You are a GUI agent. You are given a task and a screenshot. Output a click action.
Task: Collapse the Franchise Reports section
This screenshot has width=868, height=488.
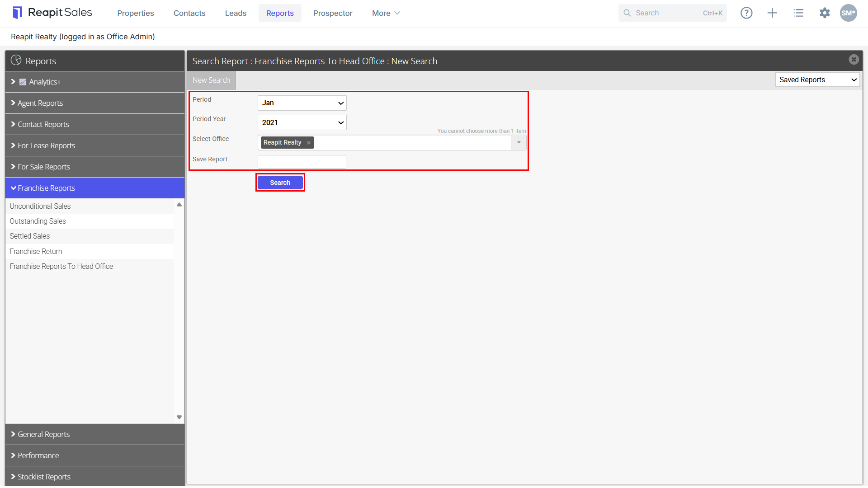[95, 188]
